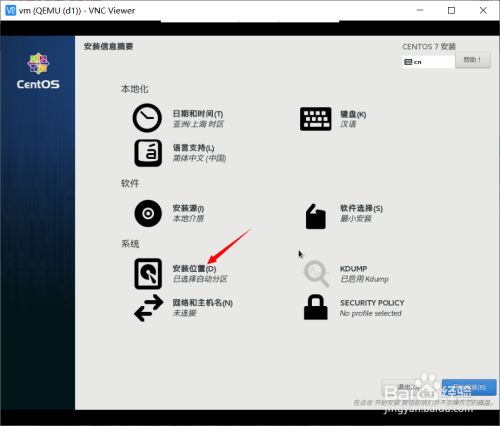
Task: Click the 亚洲/上海 时区 status text
Action: click(198, 124)
